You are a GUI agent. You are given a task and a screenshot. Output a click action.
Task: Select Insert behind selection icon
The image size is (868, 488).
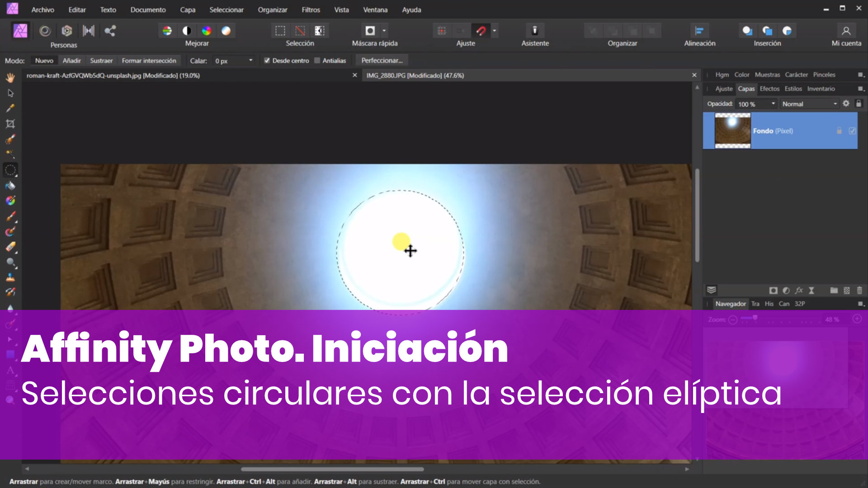[x=747, y=31]
